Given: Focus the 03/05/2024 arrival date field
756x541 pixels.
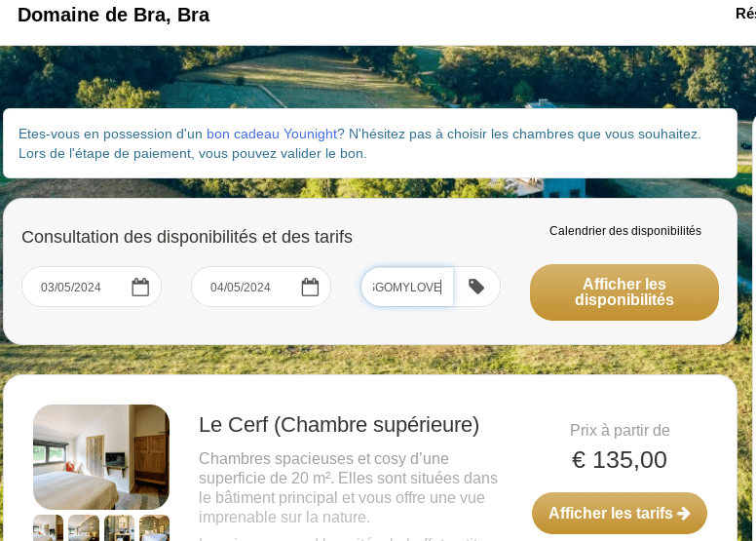Looking at the screenshot, I should 78,287.
